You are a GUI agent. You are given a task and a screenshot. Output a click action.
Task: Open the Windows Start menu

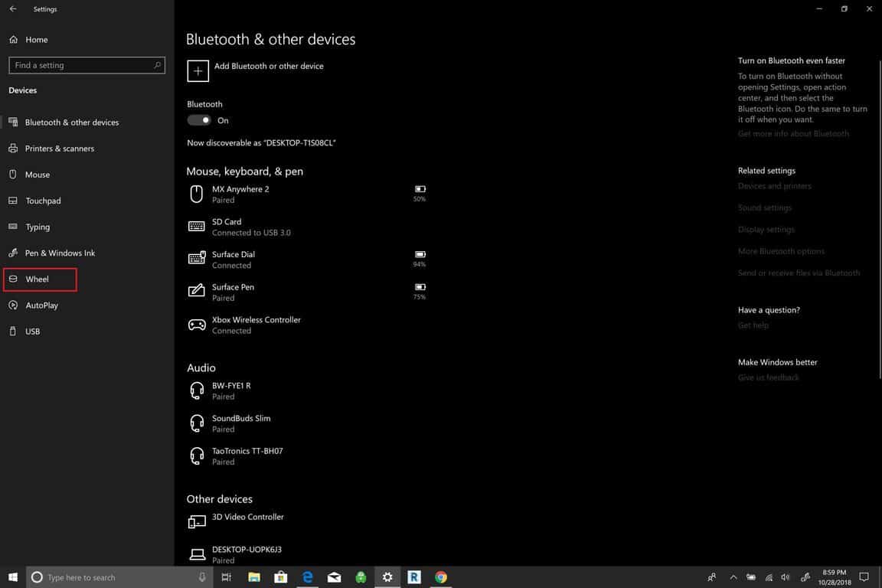(12, 577)
